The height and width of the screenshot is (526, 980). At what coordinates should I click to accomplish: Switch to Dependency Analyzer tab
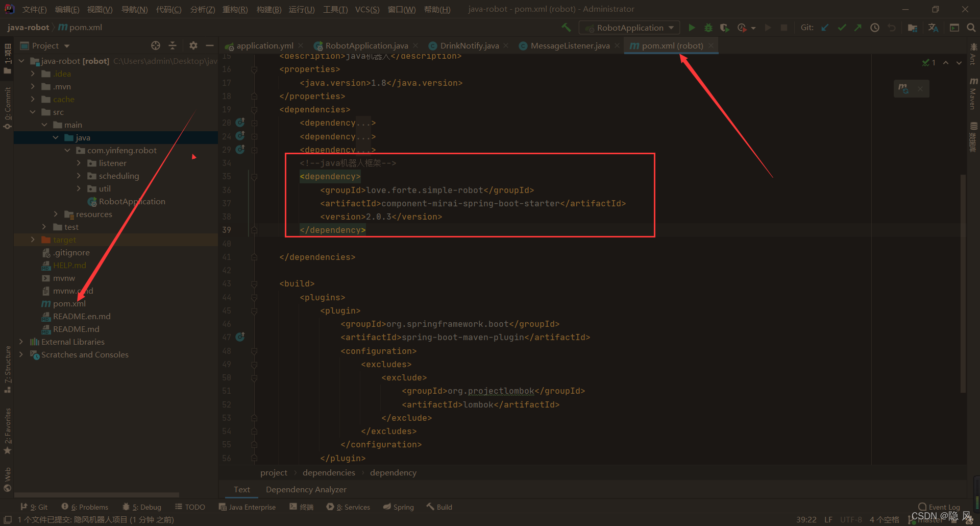306,489
